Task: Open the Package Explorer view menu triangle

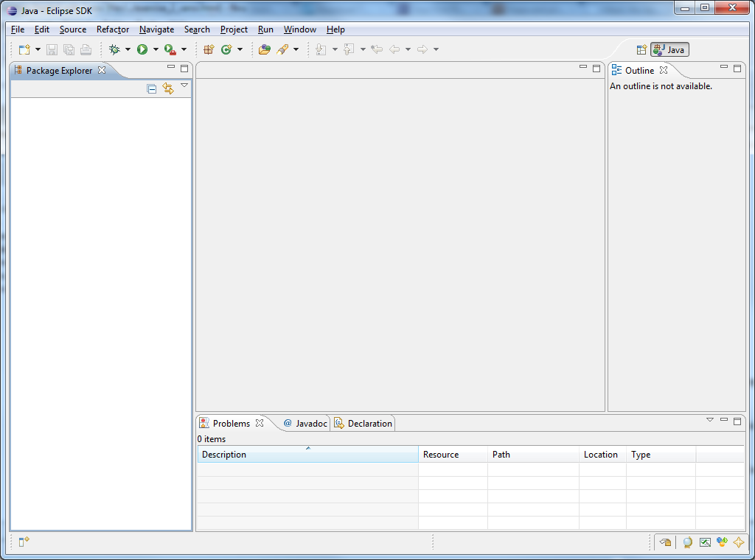Action: pyautogui.click(x=184, y=85)
